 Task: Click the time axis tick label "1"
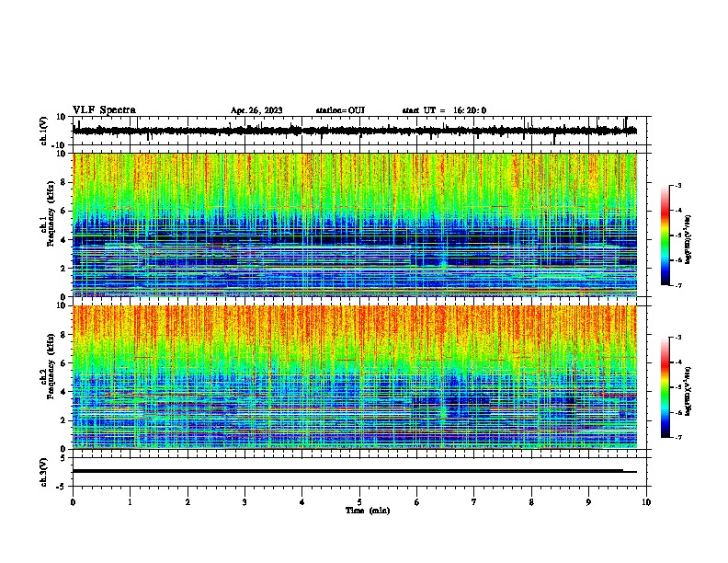(x=130, y=502)
